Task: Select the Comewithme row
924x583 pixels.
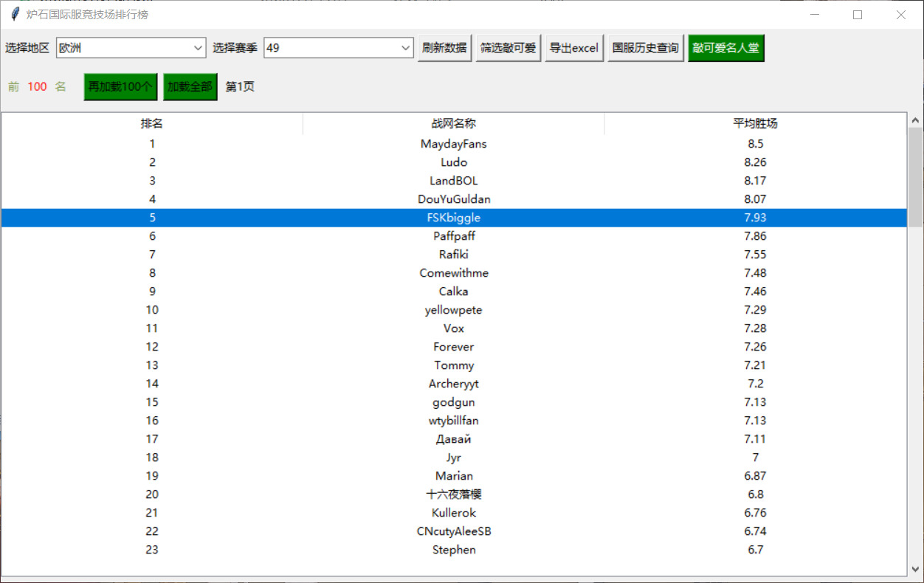Action: (x=454, y=273)
